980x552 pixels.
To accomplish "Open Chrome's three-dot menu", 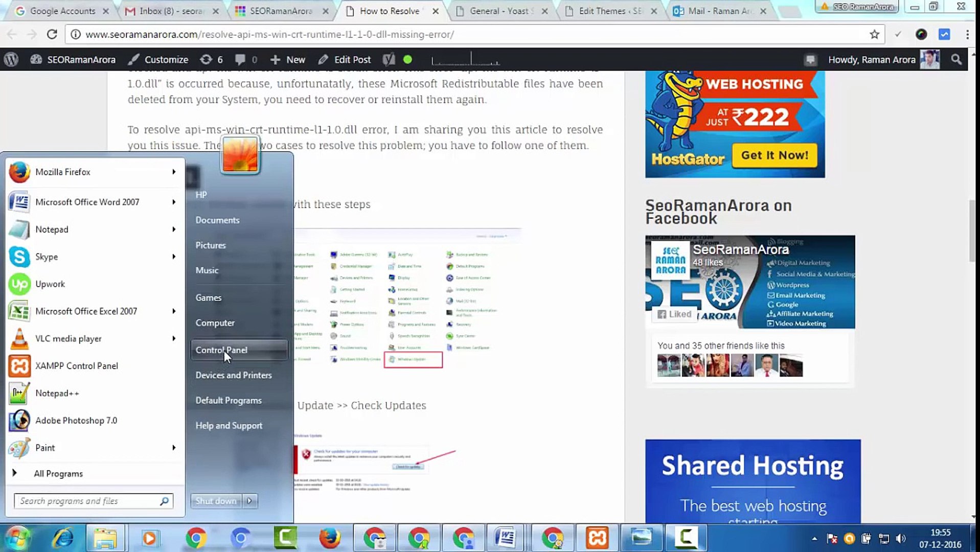I will pyautogui.click(x=967, y=34).
